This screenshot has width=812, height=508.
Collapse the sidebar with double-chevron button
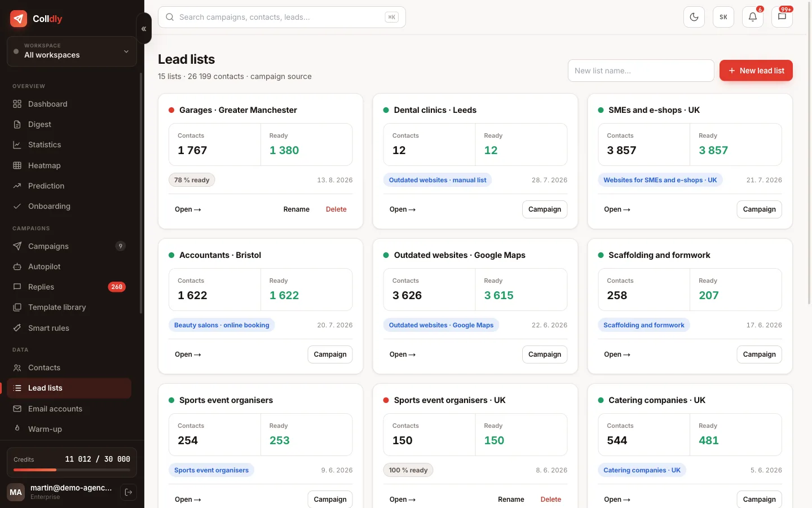[x=144, y=28]
